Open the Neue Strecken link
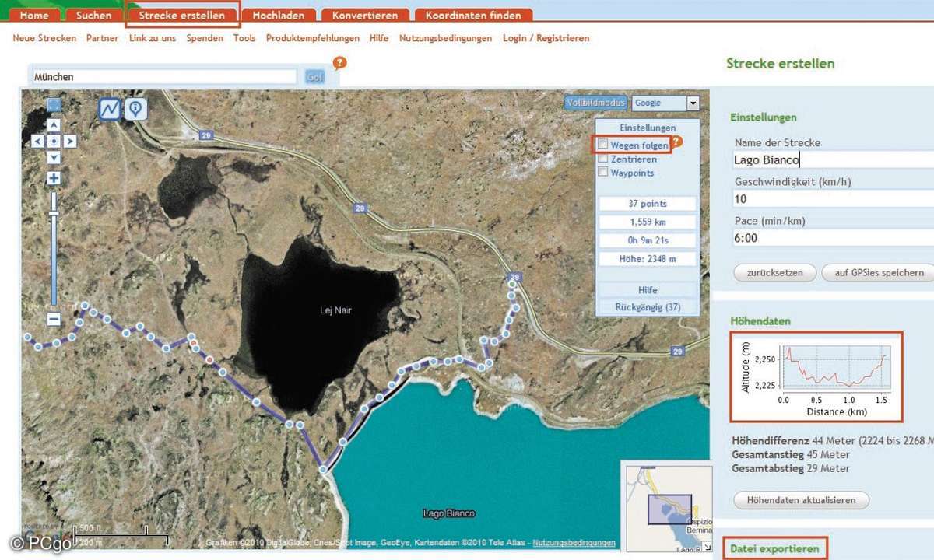 tap(44, 38)
